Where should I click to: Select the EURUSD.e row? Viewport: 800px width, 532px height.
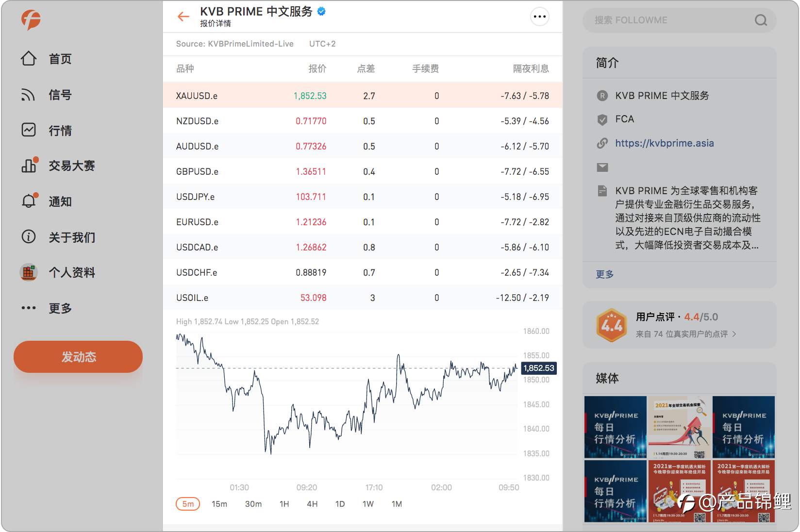coord(362,221)
